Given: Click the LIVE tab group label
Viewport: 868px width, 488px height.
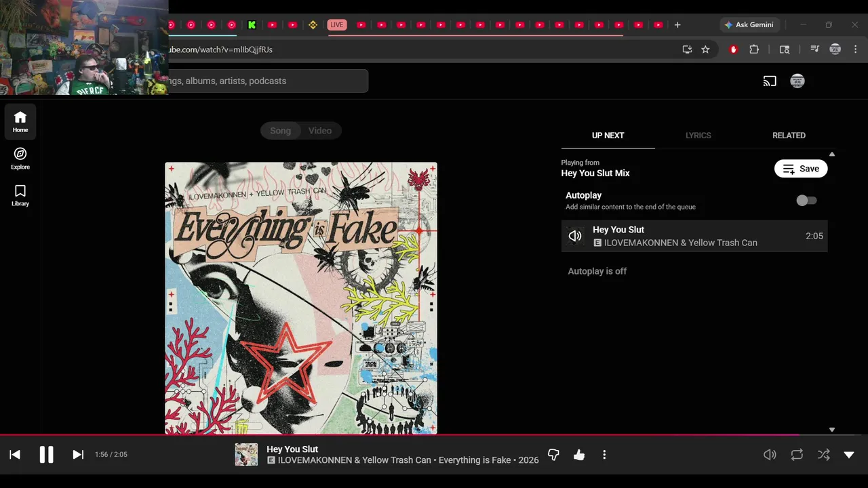Looking at the screenshot, I should click(x=337, y=25).
